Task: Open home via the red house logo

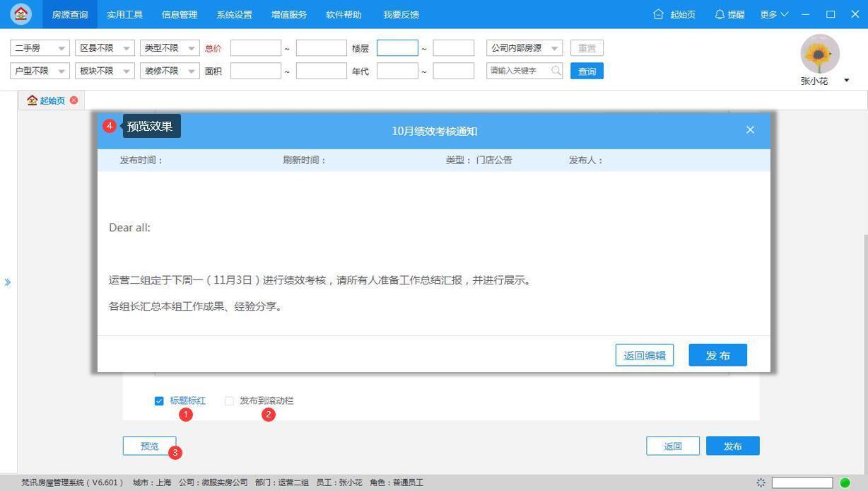Action: tap(20, 13)
